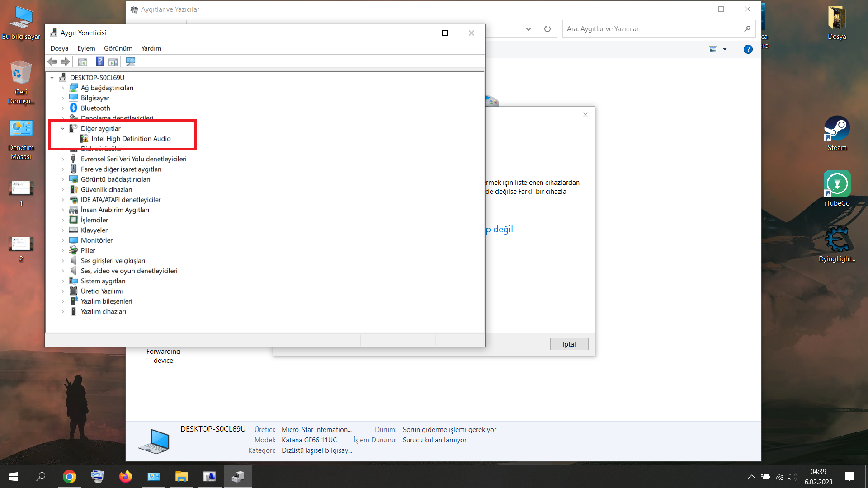Expand the Sistem aygıtları category
This screenshot has height=488, width=868.
tap(63, 281)
